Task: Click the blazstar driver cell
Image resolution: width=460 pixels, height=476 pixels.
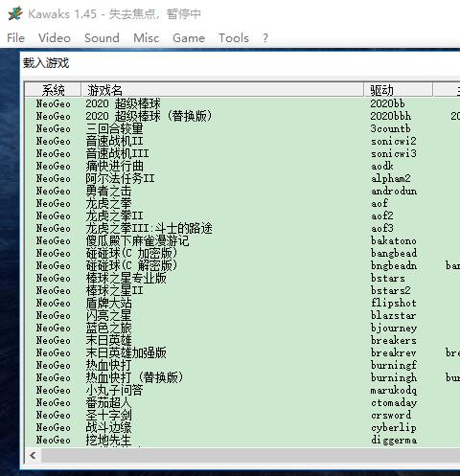Action: (394, 315)
